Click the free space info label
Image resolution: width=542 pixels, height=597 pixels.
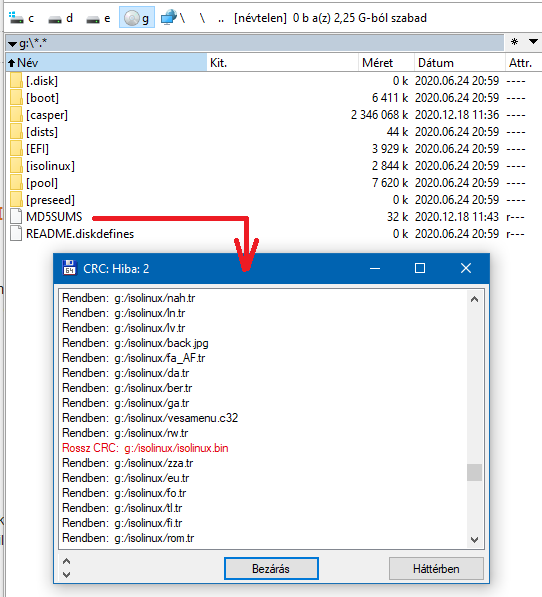[x=330, y=18]
